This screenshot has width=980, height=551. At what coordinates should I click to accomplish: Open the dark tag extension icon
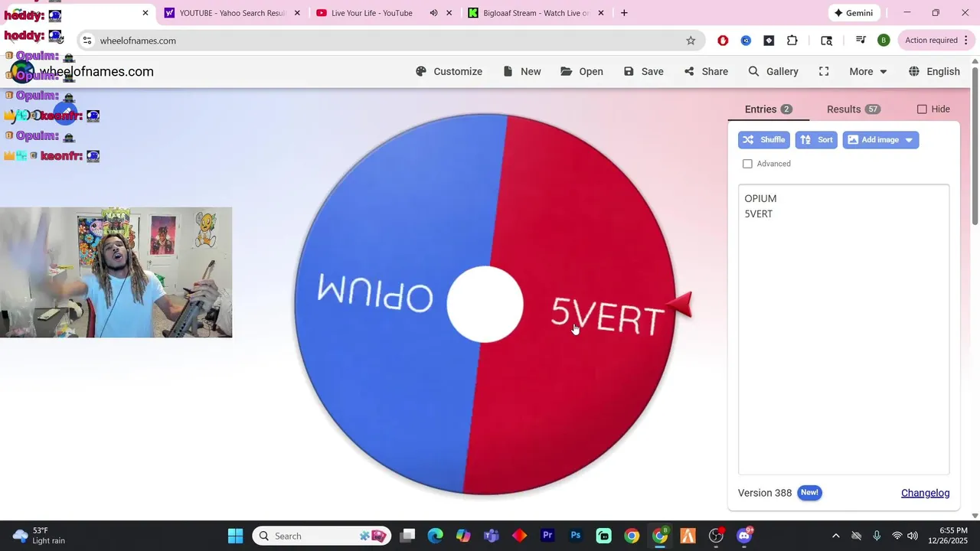tap(769, 41)
